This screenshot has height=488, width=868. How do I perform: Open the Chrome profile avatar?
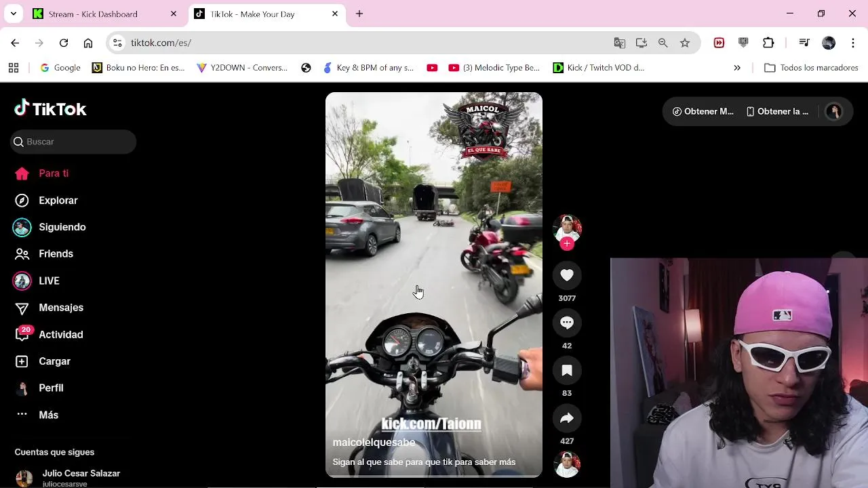point(829,43)
